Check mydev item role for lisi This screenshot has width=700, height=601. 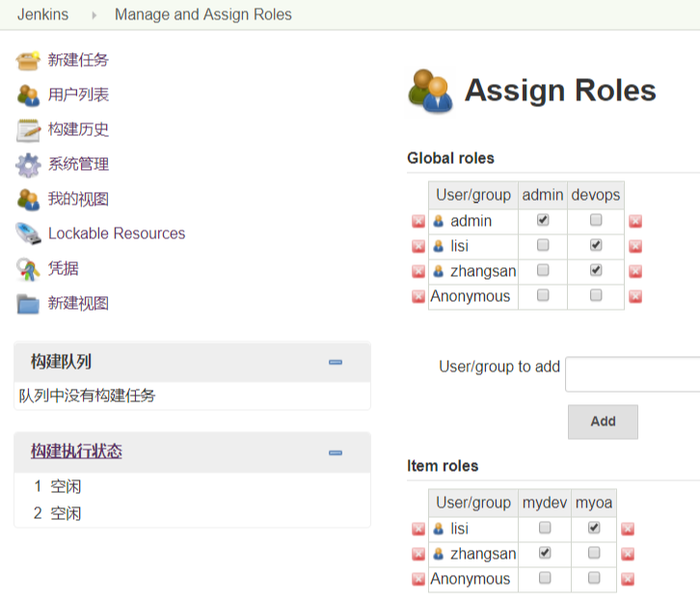click(x=545, y=528)
